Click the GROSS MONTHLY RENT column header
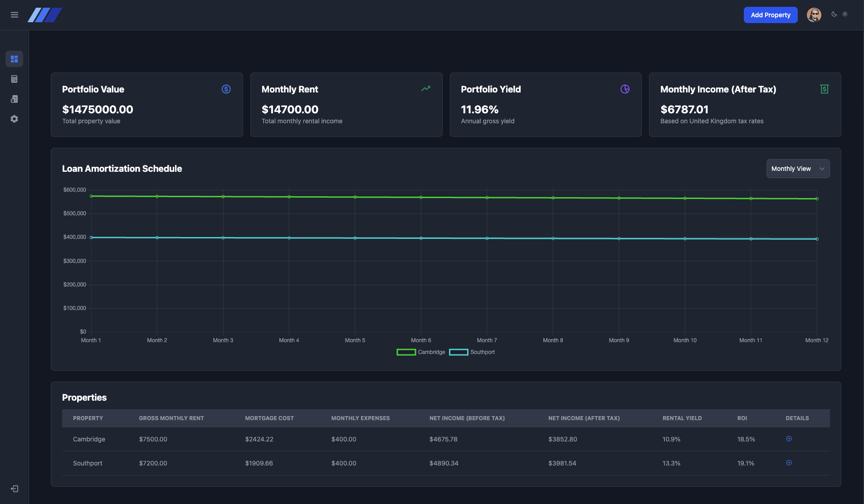This screenshot has width=864, height=504. 171,418
